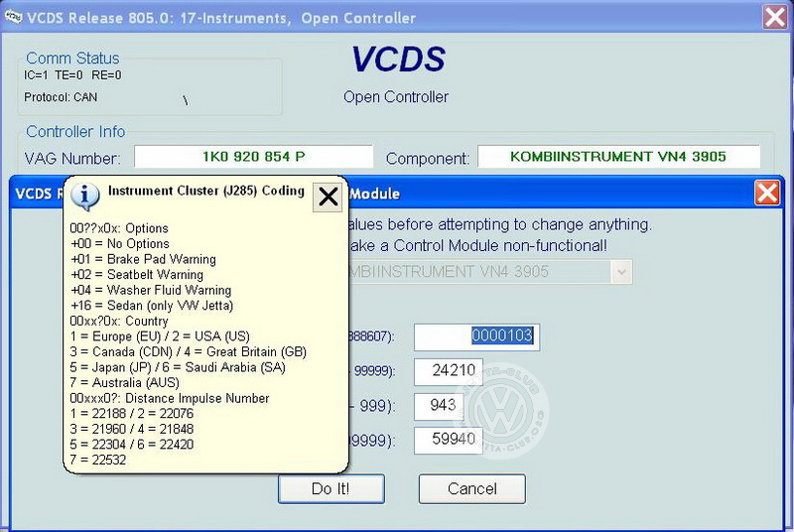Click the VCDS app icon in title bar
Screen dimensions: 794x532
click(x=13, y=17)
